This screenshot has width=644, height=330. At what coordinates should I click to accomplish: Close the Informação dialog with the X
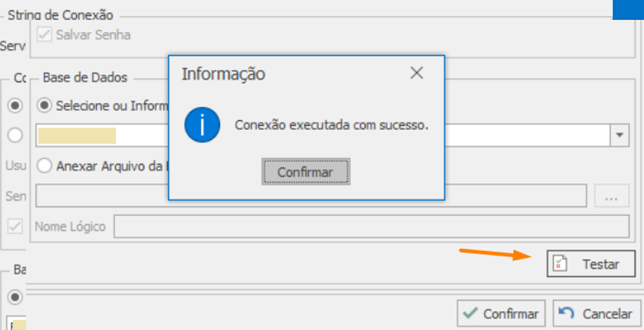click(x=416, y=73)
